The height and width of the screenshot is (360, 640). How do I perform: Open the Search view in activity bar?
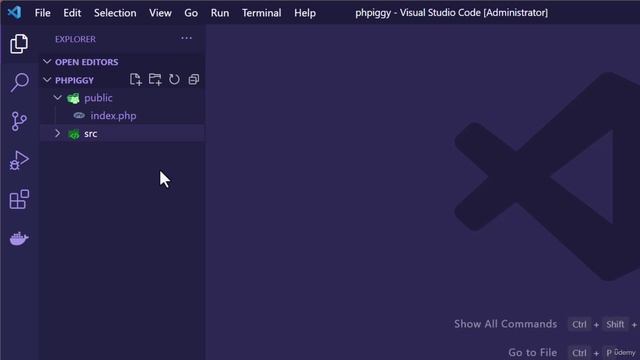(x=19, y=82)
